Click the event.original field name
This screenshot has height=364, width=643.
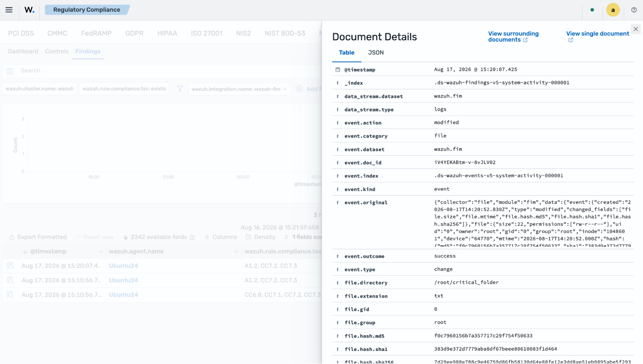click(x=366, y=203)
